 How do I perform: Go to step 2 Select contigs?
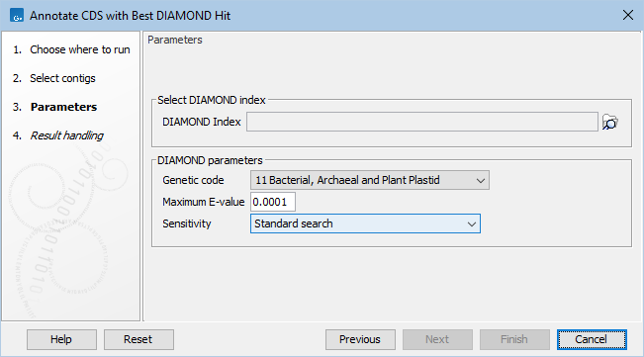(53, 78)
